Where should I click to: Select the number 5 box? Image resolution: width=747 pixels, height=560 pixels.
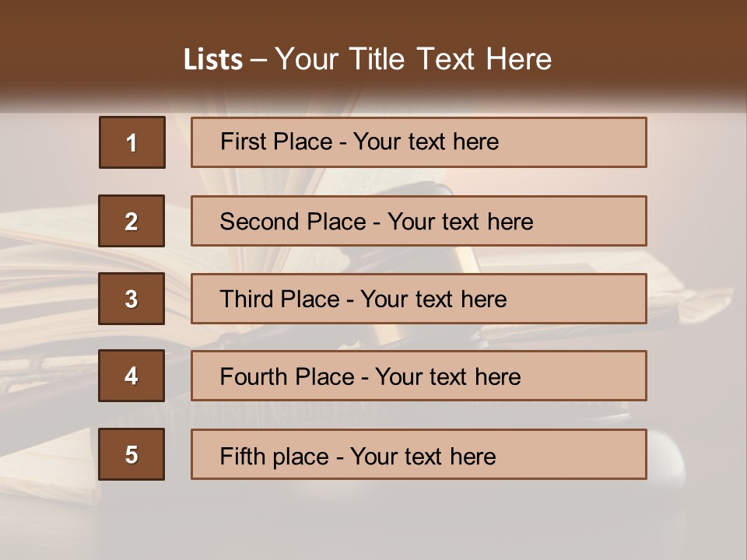pyautogui.click(x=132, y=454)
